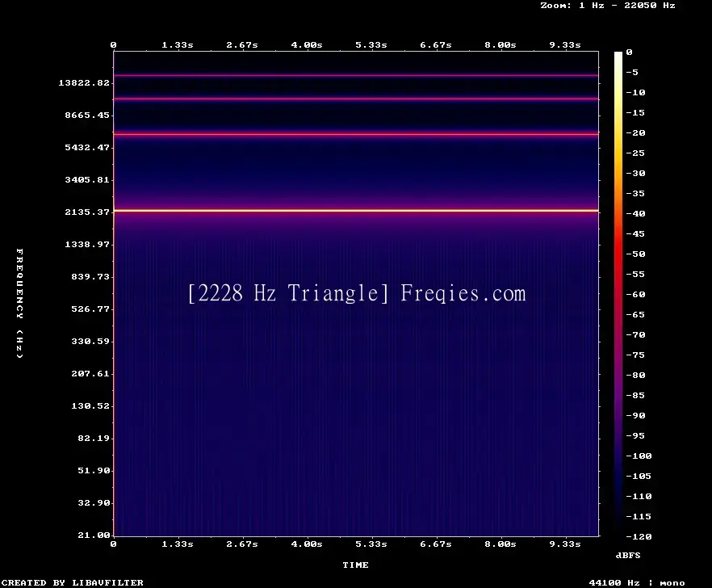Click 8.00s on the upper time axis
This screenshot has width=712, height=588.
tap(500, 45)
